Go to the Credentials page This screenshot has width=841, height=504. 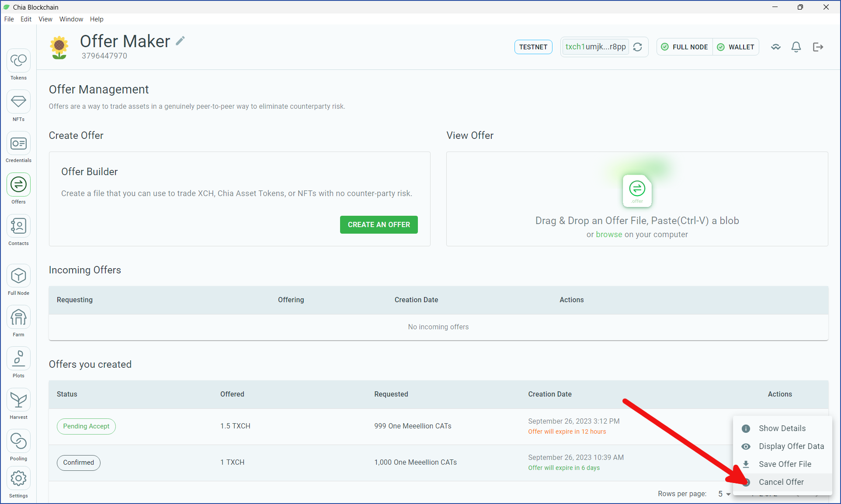pyautogui.click(x=18, y=147)
